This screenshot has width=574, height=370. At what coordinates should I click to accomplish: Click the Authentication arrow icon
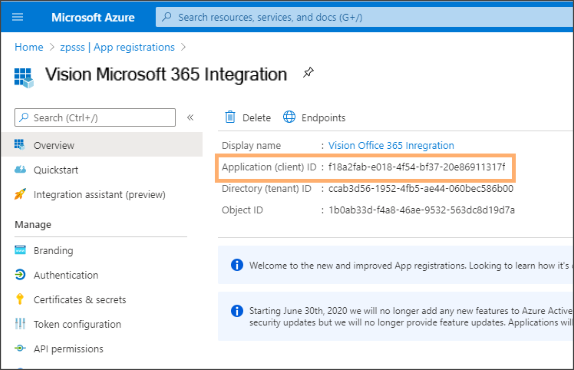[x=20, y=274]
